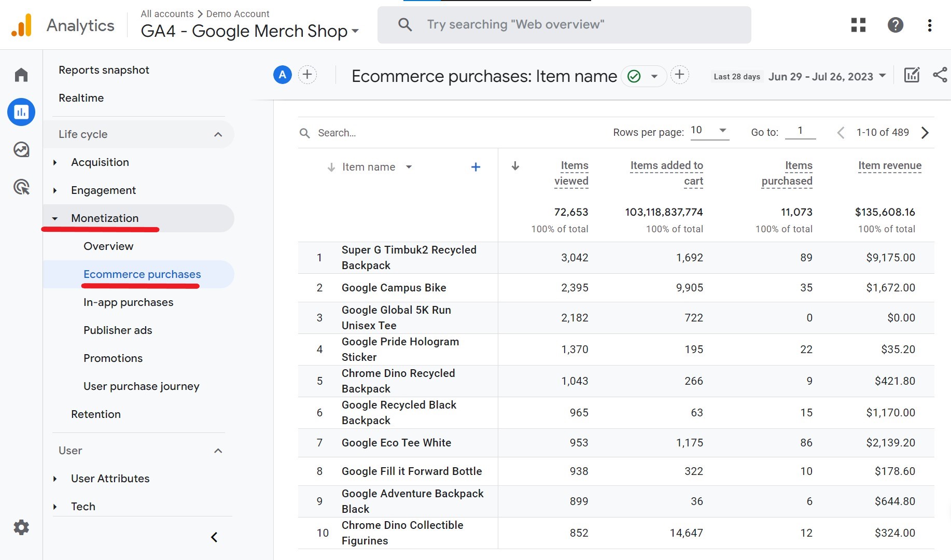This screenshot has width=951, height=560.
Task: Open the Home icon in left rail
Action: click(21, 75)
